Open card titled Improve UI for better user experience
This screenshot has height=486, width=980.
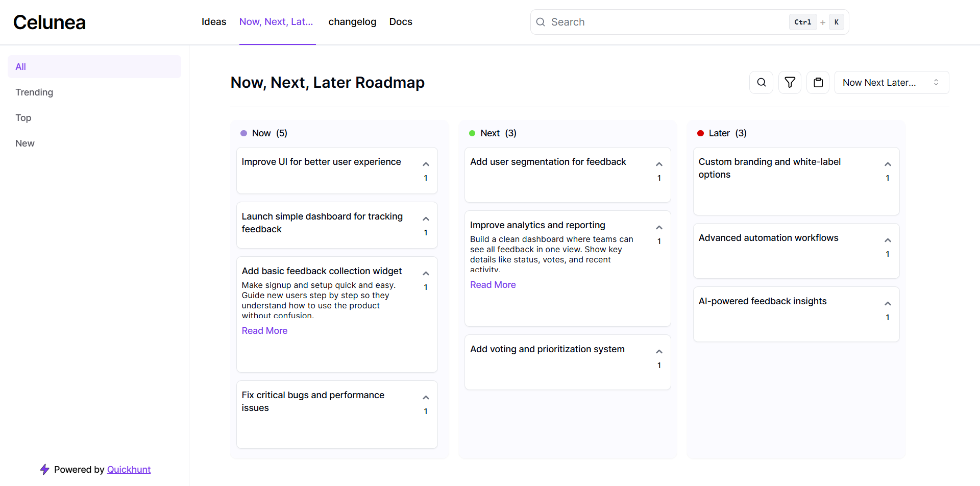click(x=337, y=171)
